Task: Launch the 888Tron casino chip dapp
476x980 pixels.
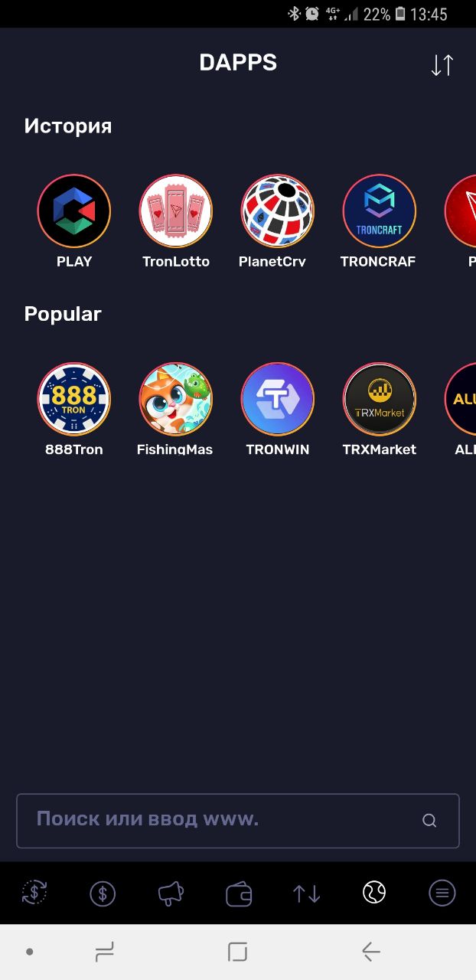Action: tap(74, 399)
